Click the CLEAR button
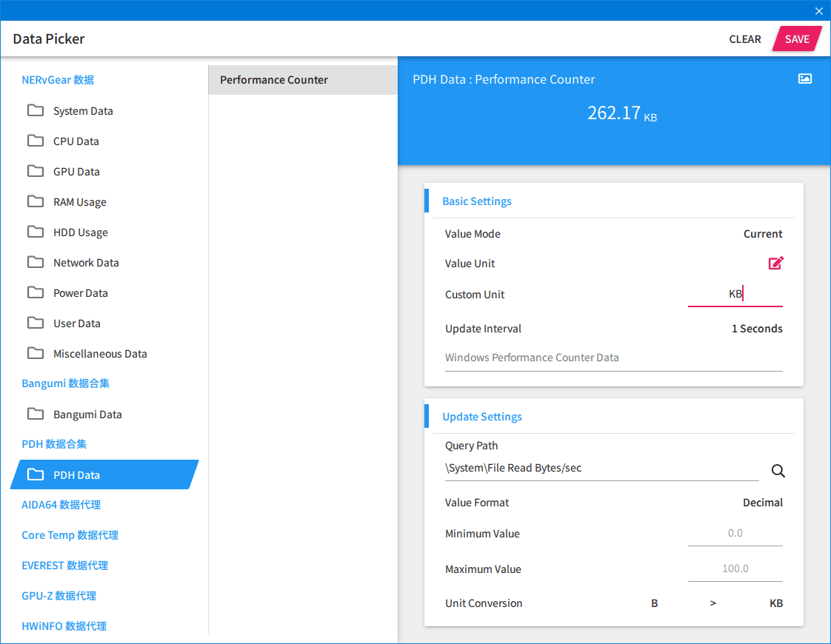Viewport: 831px width, 644px height. (744, 39)
